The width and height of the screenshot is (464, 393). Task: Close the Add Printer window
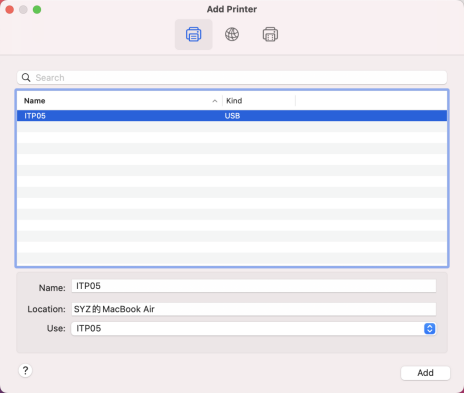pos(10,10)
